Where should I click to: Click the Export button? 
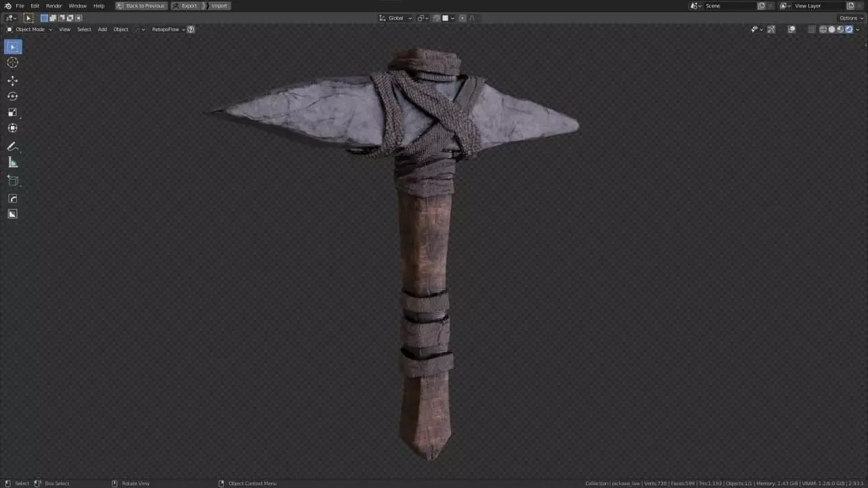[184, 6]
